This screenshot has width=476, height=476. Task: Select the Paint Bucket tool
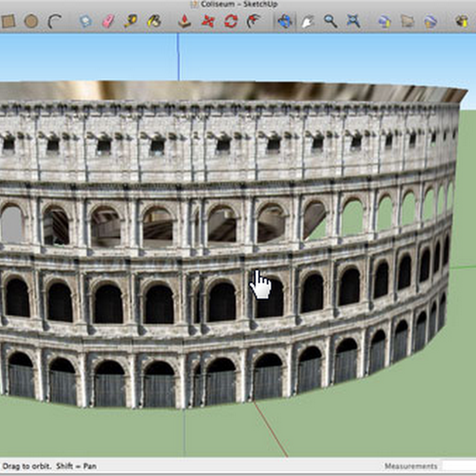click(x=154, y=21)
